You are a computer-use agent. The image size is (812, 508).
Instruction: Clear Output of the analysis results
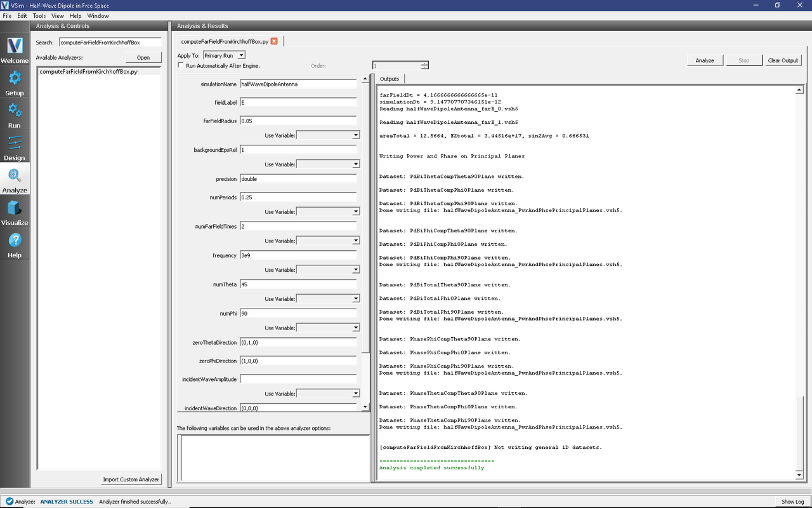783,60
